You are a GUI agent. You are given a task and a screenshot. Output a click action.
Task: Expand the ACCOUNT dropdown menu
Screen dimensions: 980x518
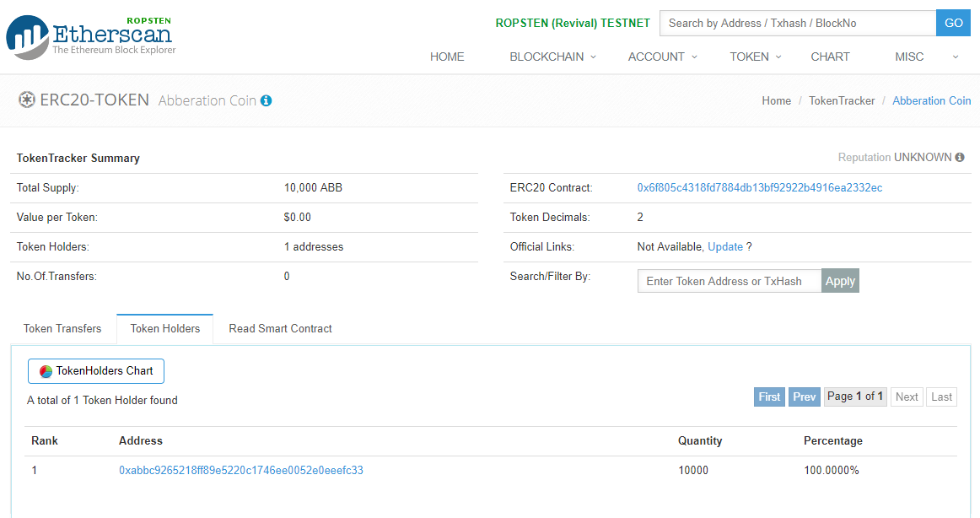coord(663,57)
